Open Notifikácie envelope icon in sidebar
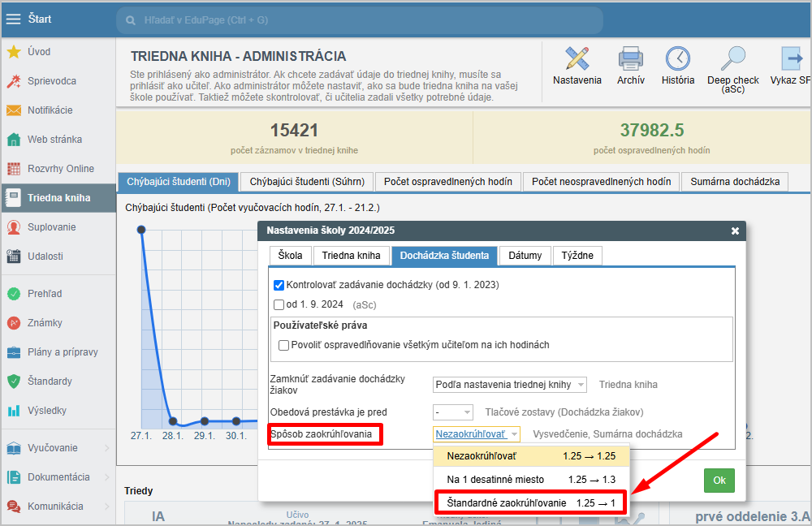The height and width of the screenshot is (526, 812). point(14,110)
